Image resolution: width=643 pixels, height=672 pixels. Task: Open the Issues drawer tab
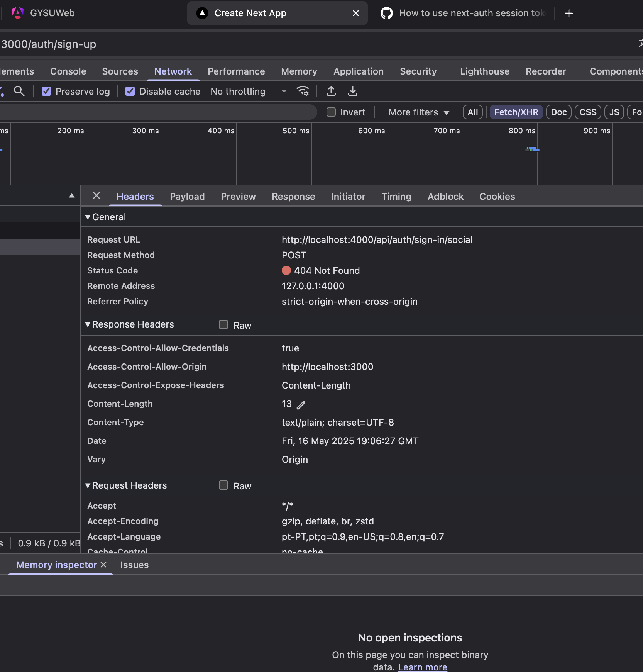coord(134,565)
